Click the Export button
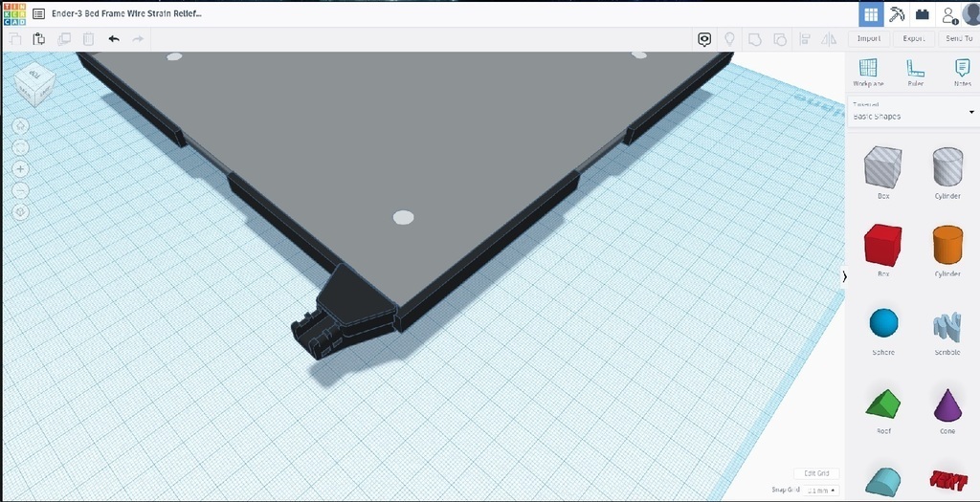Screen dimensions: 980x502 [x=913, y=38]
